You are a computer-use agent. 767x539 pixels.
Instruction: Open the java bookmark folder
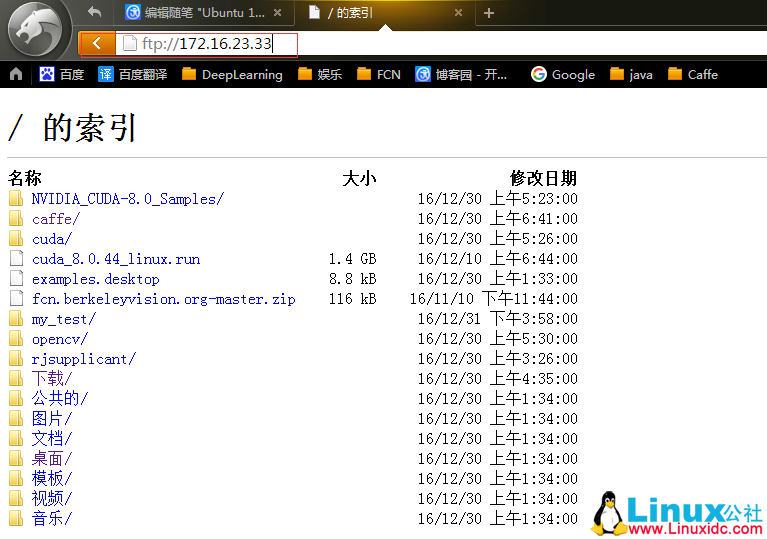[x=632, y=74]
